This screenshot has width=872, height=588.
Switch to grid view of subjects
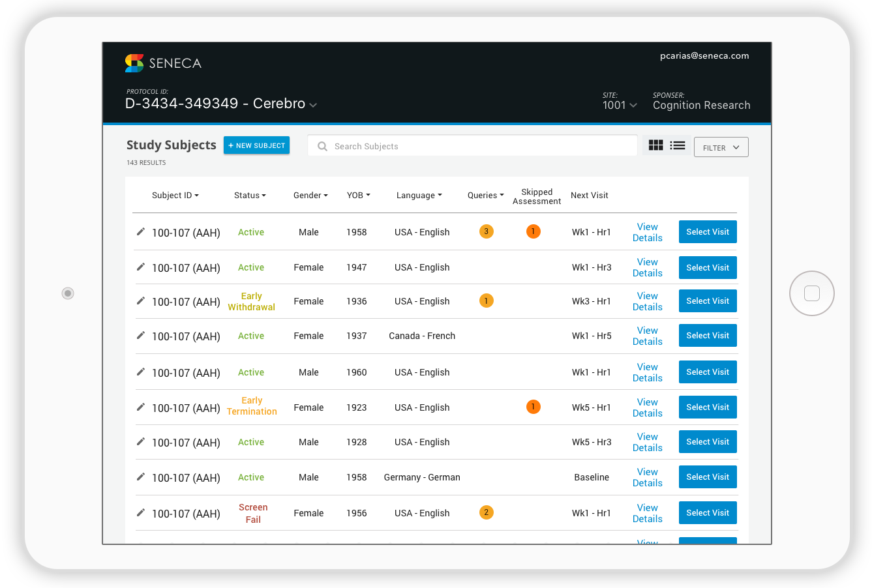(655, 145)
